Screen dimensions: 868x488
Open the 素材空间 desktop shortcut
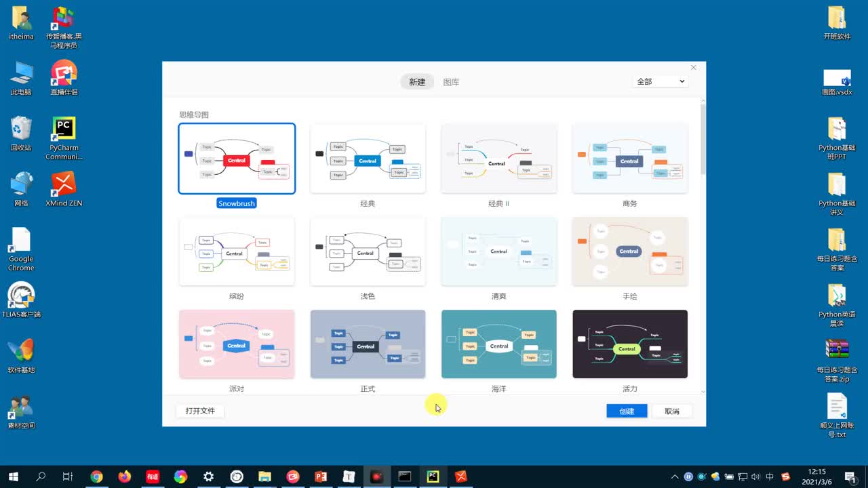tap(21, 411)
